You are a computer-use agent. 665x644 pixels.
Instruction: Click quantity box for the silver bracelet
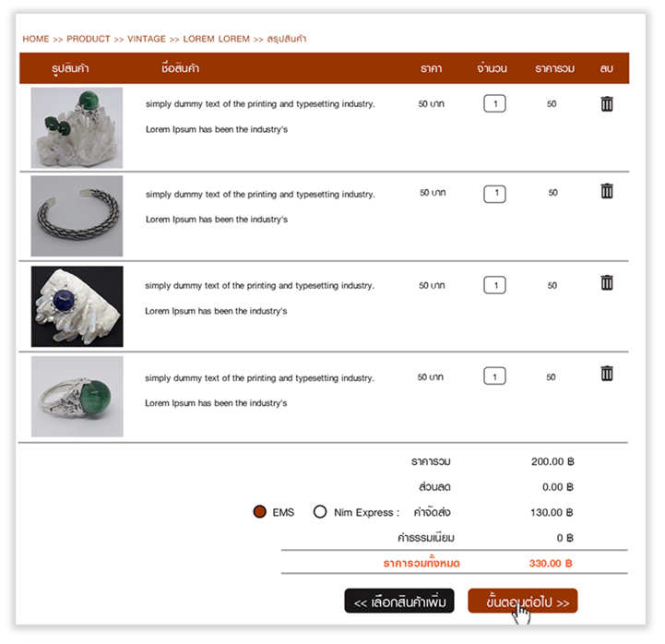point(494,194)
